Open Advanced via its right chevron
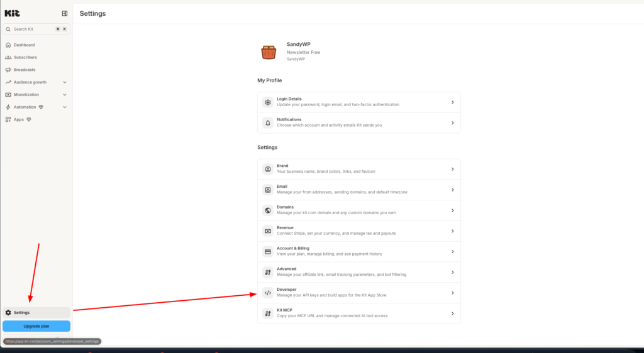Image resolution: width=644 pixels, height=353 pixels. (453, 272)
